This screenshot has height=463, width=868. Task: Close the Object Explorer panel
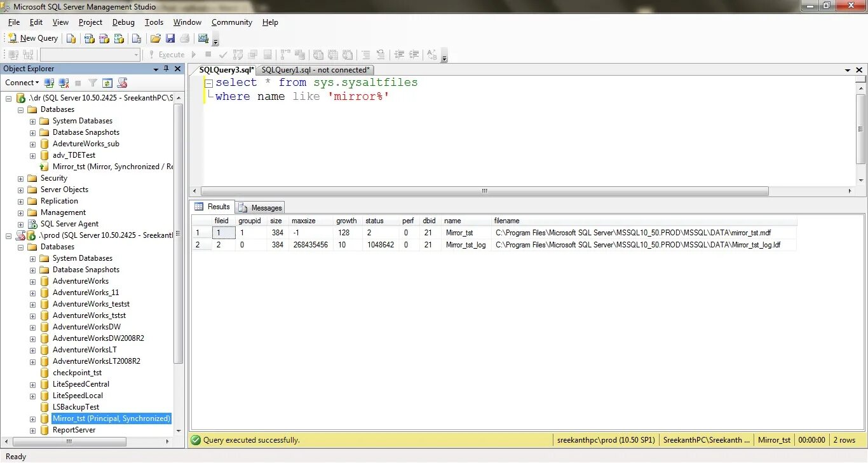[178, 69]
